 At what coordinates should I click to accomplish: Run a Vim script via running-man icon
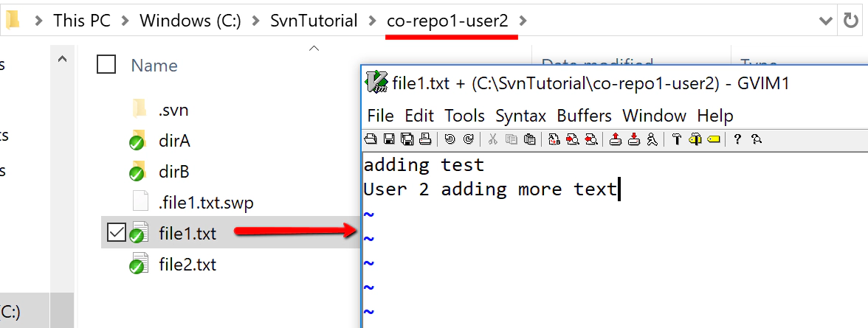click(x=652, y=139)
